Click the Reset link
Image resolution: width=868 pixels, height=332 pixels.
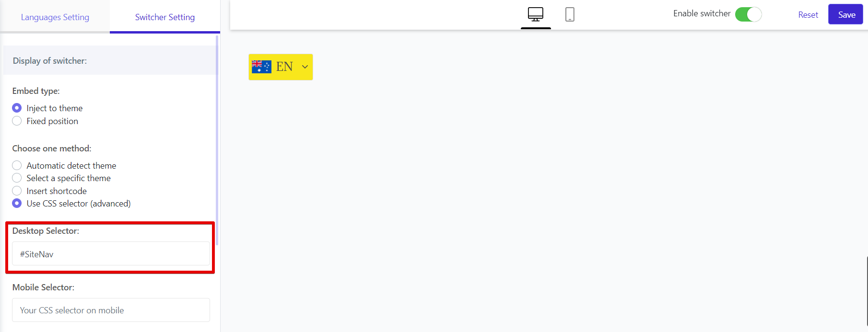[x=808, y=15]
